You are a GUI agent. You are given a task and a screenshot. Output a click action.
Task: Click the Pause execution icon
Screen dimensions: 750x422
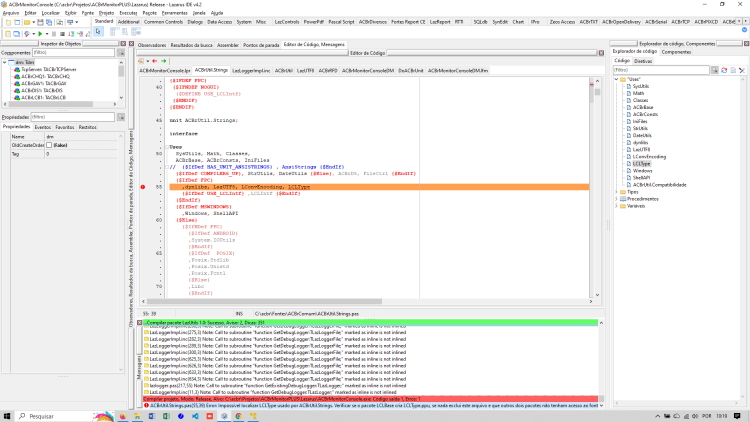click(x=54, y=34)
